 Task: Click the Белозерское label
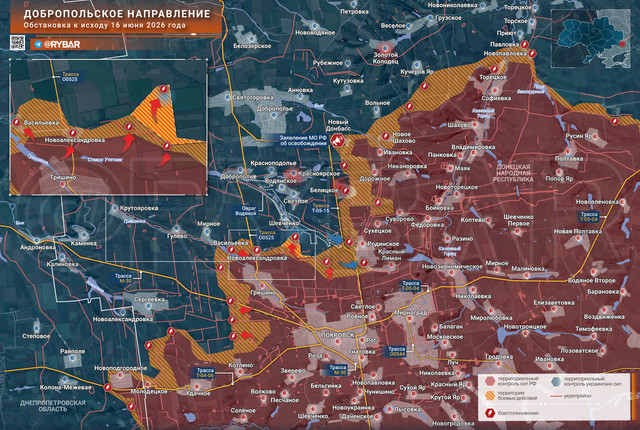tap(252, 46)
